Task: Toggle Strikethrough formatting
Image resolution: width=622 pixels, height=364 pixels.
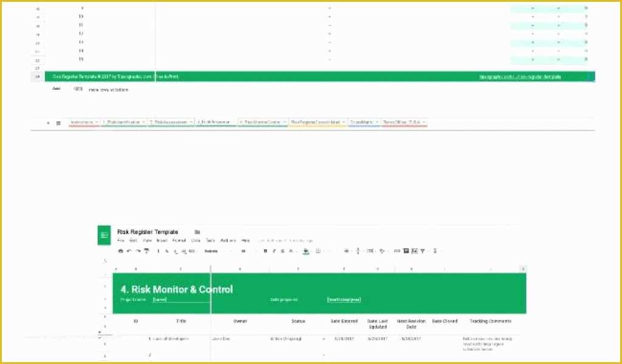Action: click(282, 251)
